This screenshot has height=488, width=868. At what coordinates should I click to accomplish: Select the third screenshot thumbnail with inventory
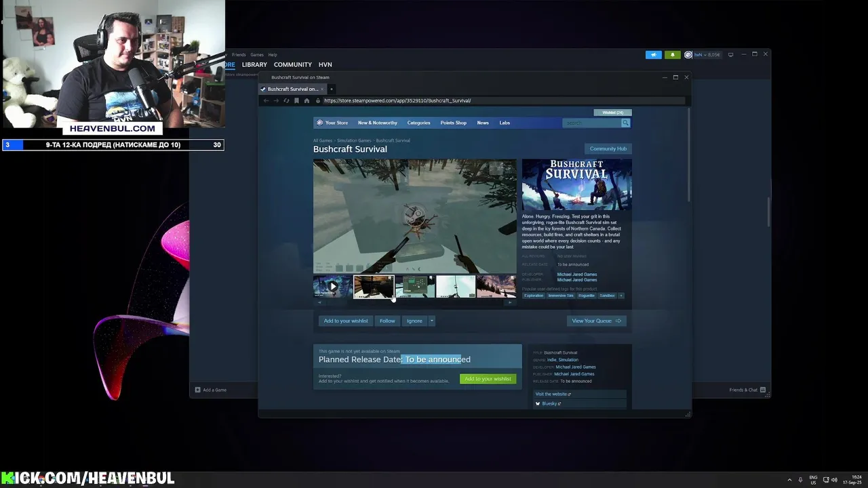coord(414,287)
